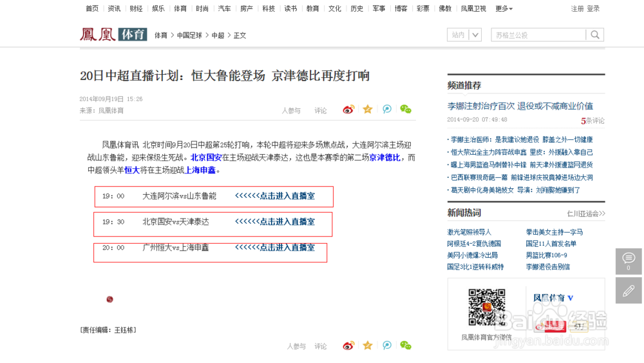The height and width of the screenshot is (363, 644).
Task: Open the 站内 search scope dropdown
Action: click(464, 35)
